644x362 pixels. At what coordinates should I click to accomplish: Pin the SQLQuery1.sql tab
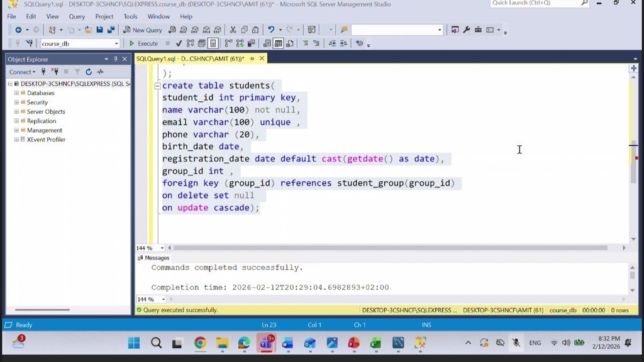(252, 58)
